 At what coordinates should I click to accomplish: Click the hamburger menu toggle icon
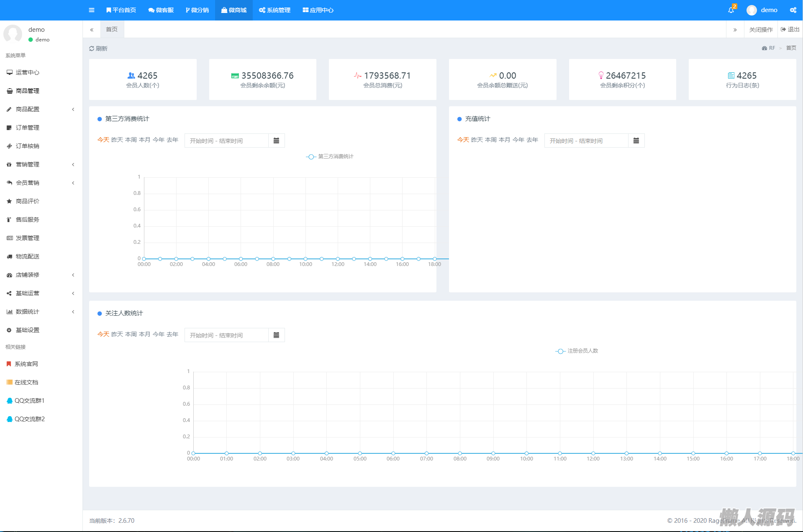[92, 10]
